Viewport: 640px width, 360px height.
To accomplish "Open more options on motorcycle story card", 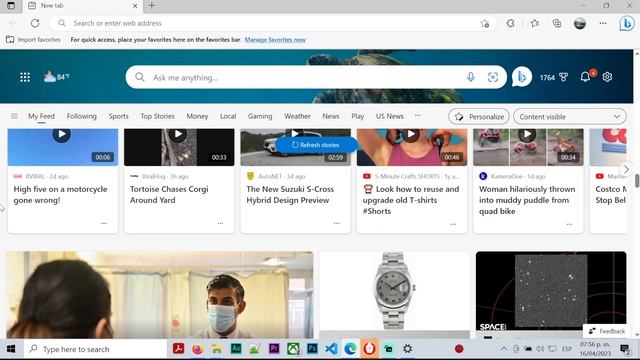I will (x=104, y=223).
